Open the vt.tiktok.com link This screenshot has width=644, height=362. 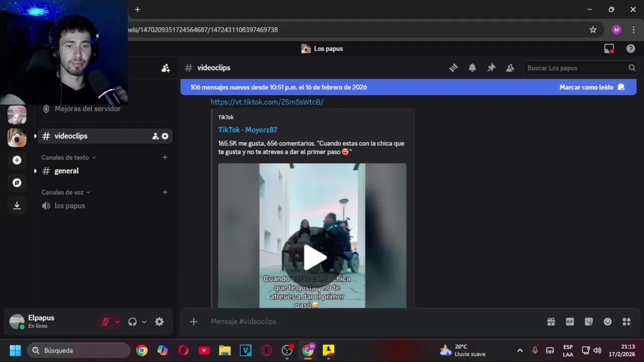point(267,102)
